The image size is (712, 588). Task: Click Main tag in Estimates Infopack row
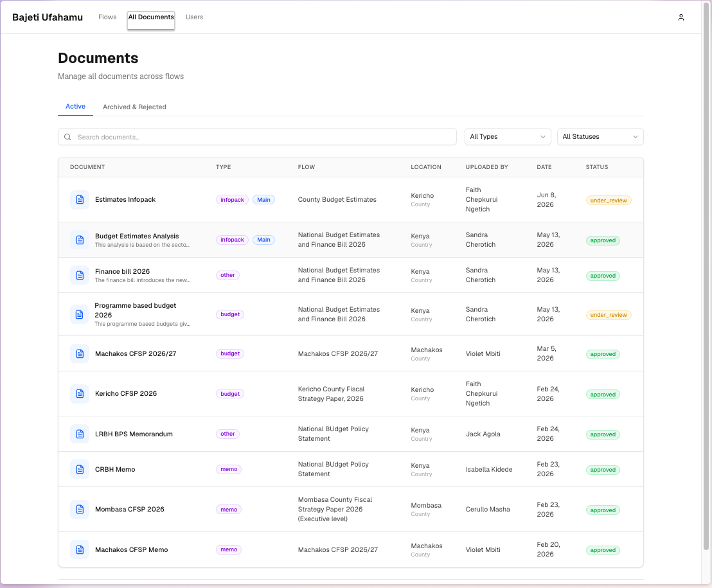263,200
